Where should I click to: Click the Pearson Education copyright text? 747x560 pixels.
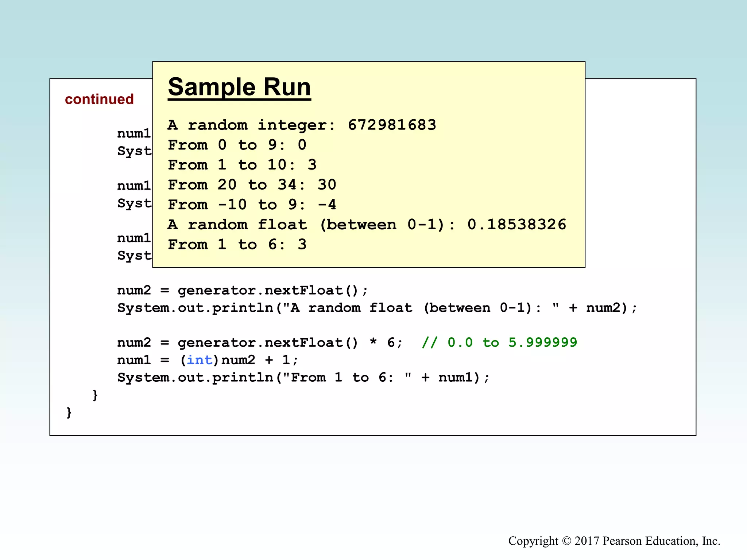(x=614, y=541)
